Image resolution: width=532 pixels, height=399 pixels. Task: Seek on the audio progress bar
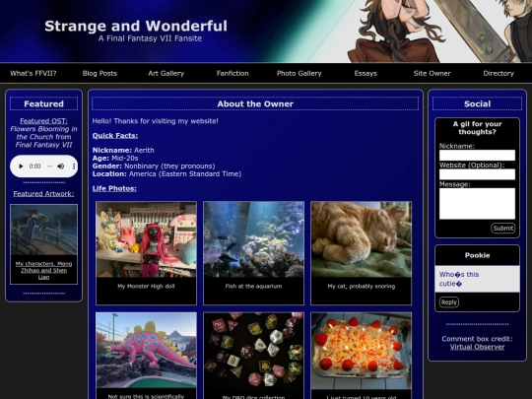[x=49, y=166]
